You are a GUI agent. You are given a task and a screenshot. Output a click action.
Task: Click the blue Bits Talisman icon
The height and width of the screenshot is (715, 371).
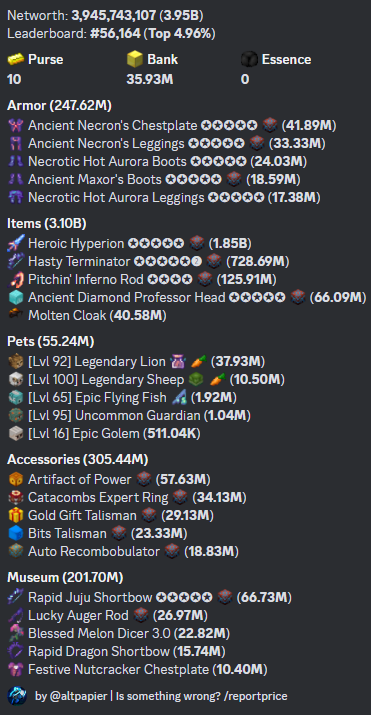click(x=15, y=534)
